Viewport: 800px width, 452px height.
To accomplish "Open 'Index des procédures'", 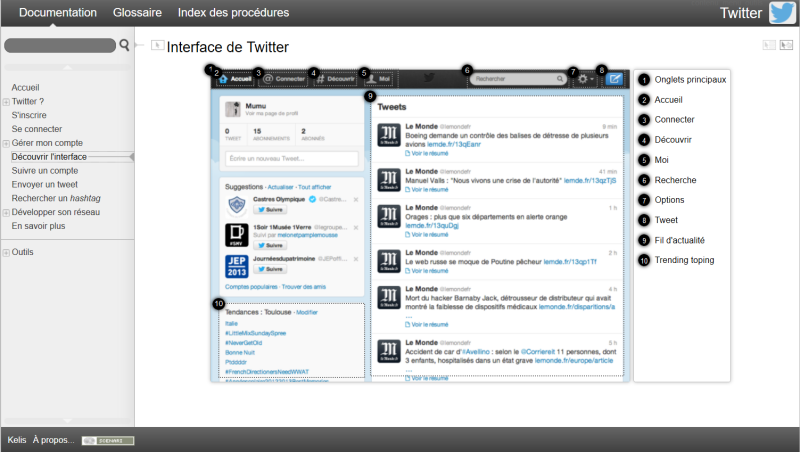I will (x=233, y=13).
